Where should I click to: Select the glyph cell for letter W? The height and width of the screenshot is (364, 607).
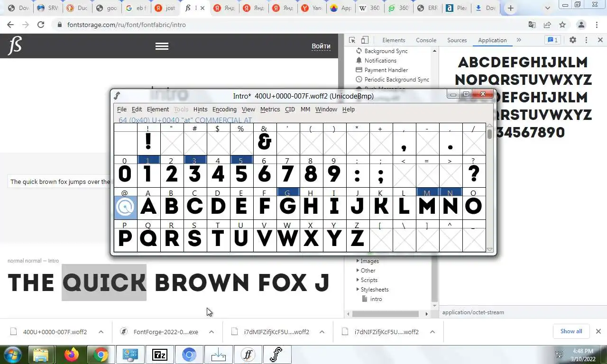pos(287,239)
